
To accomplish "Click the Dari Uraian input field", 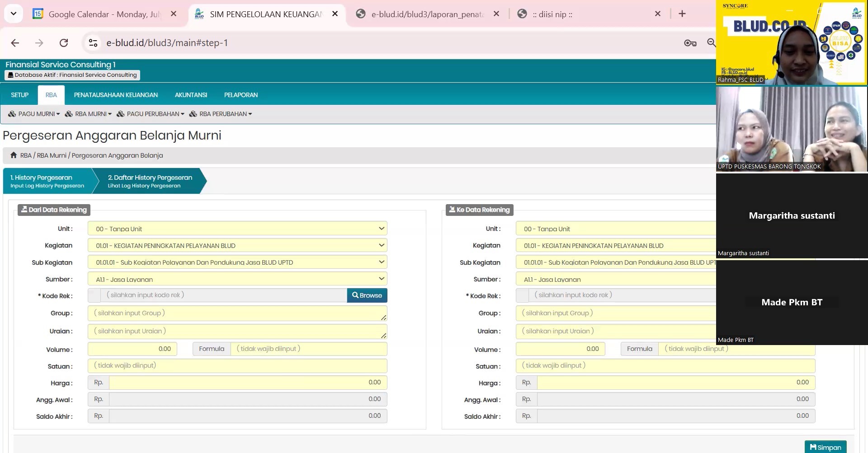I will point(237,331).
